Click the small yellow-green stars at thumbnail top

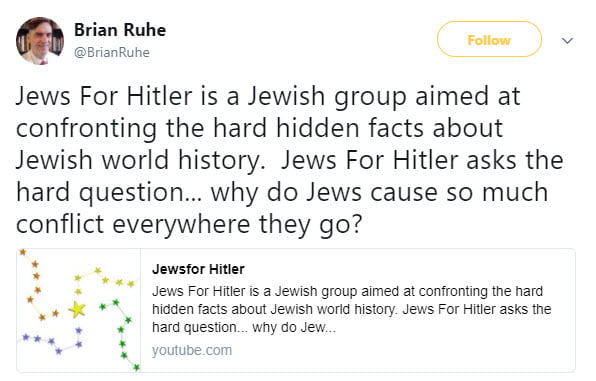104,280
